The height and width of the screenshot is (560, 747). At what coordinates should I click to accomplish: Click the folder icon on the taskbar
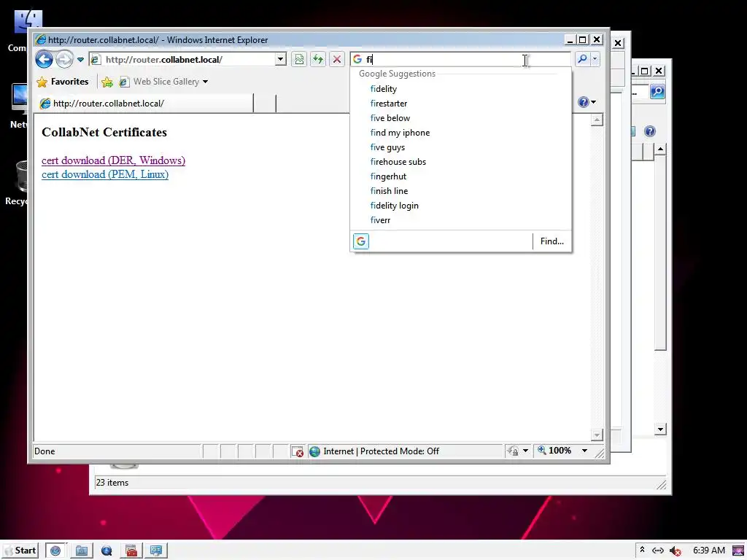pyautogui.click(x=82, y=551)
